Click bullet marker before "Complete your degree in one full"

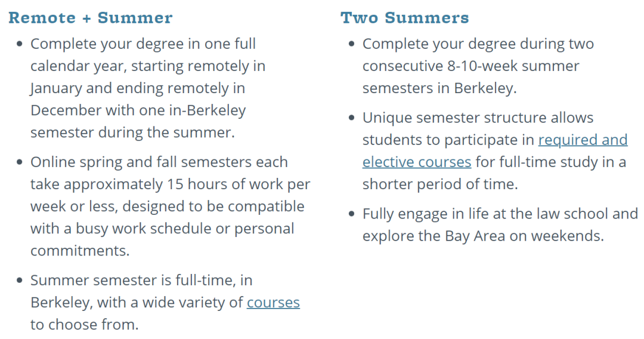click(x=19, y=44)
